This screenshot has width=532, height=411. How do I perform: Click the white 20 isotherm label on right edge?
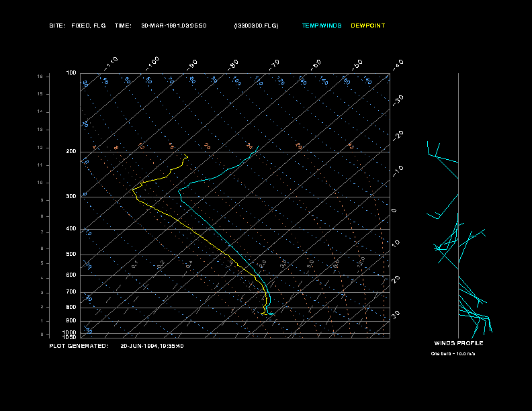(396, 279)
